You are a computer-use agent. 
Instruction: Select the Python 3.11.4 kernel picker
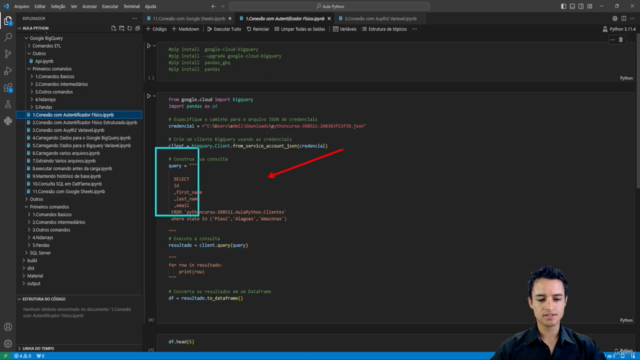(619, 29)
